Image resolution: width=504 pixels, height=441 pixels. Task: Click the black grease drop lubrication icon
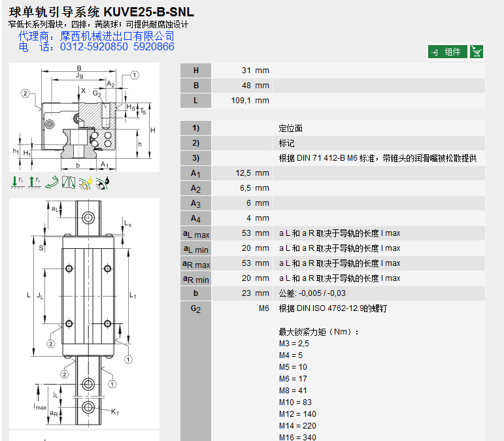pyautogui.click(x=103, y=183)
